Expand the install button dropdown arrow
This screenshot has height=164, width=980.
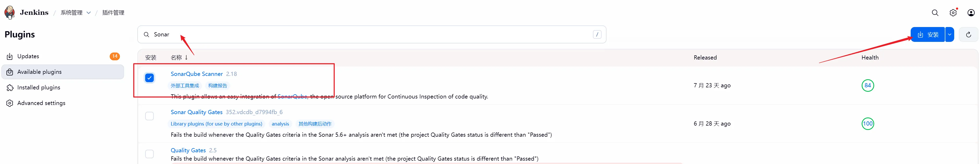coord(950,35)
